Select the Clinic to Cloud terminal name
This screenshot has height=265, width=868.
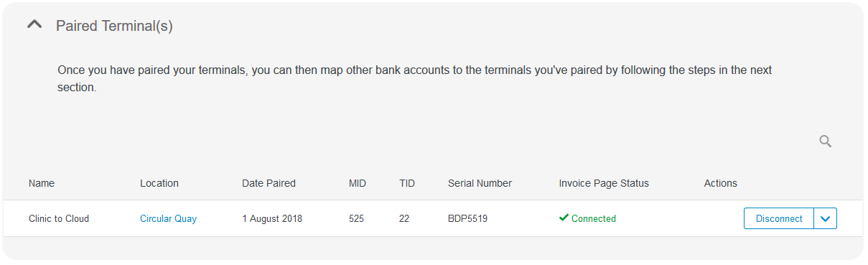pos(59,219)
